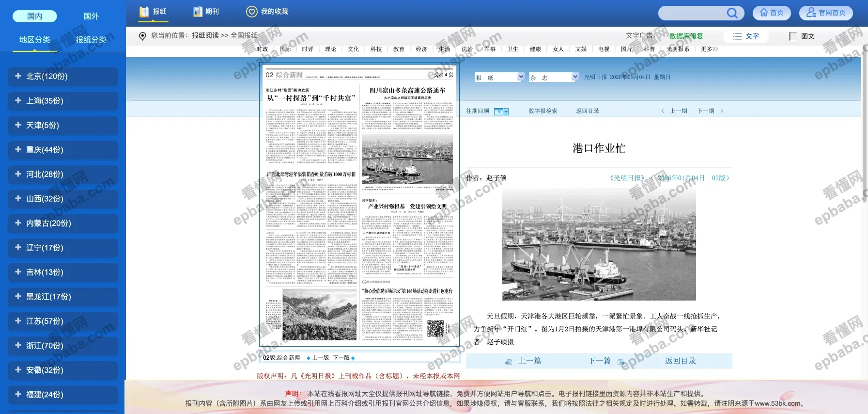Open the 健康 category
Image resolution: width=868 pixels, height=414 pixels.
(x=536, y=49)
